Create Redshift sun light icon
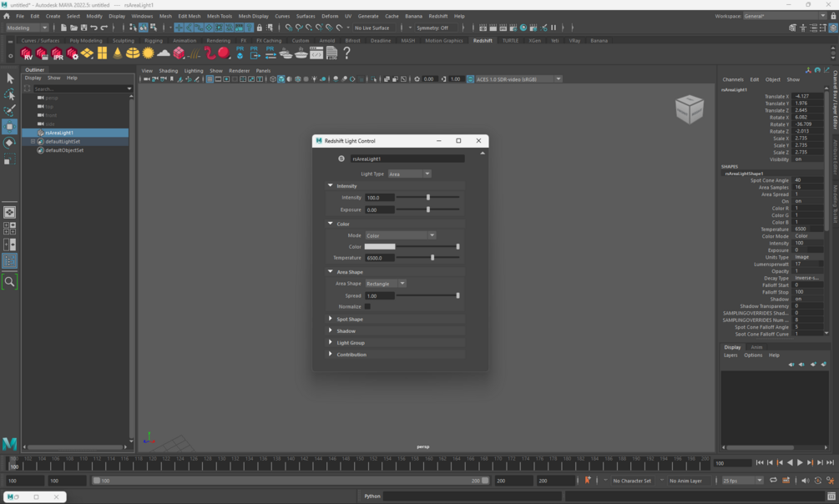This screenshot has height=504, width=839. 149,53
